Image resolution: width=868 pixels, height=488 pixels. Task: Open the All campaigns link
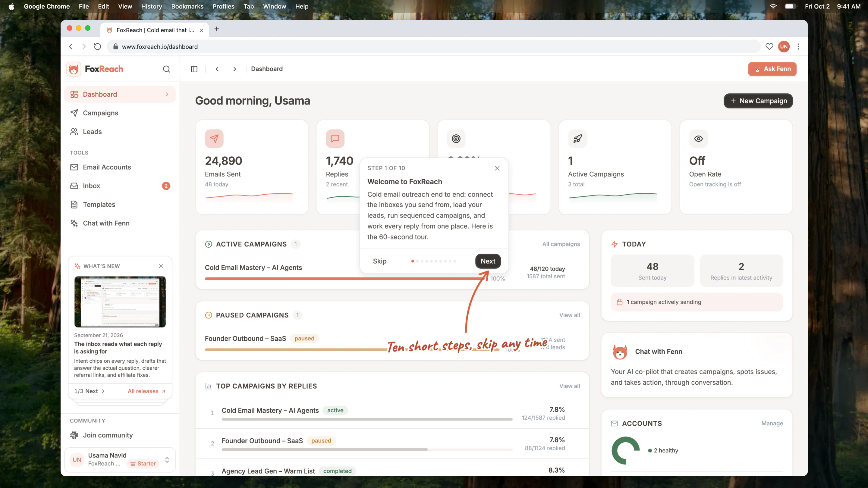point(561,244)
